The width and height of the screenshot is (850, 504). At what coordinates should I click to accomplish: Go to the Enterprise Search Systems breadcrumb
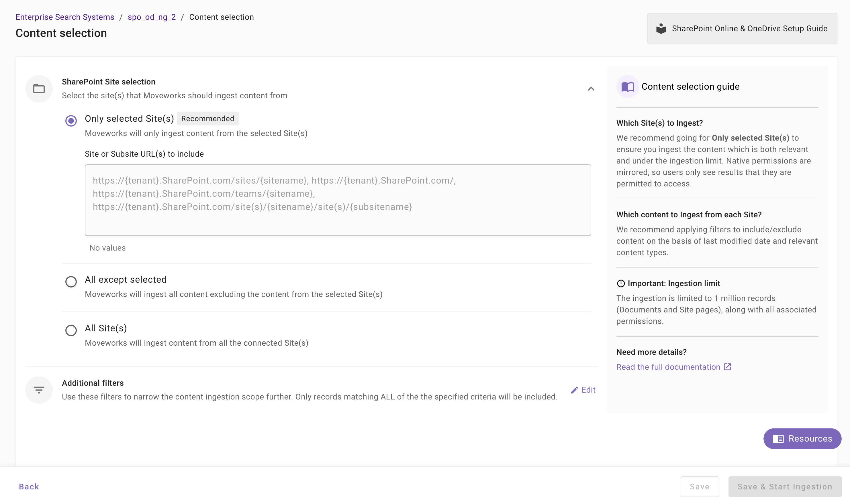(x=64, y=17)
